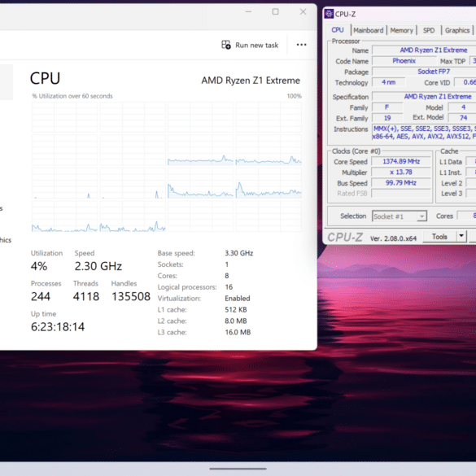Image resolution: width=476 pixels, height=476 pixels.
Task: Open the Mainboard tab in CPU-Z
Action: point(369,30)
